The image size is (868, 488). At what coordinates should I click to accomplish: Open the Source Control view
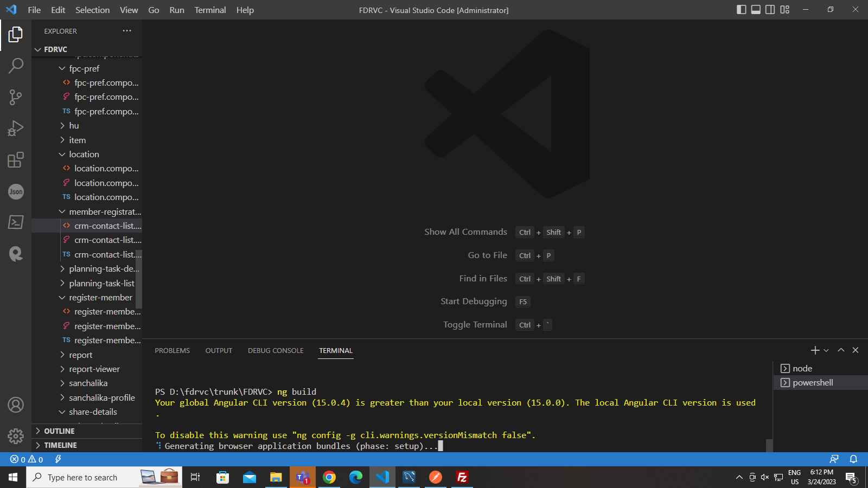(16, 97)
